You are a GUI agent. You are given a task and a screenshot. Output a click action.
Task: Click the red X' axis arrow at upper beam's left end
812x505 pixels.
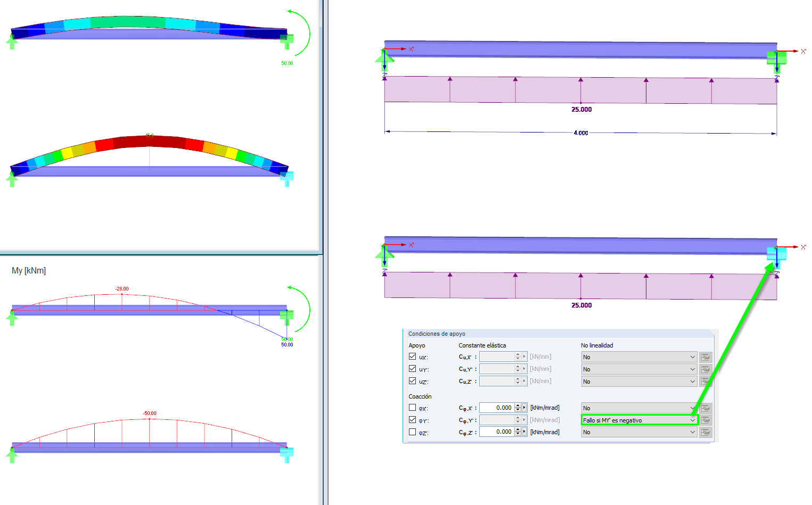click(396, 49)
